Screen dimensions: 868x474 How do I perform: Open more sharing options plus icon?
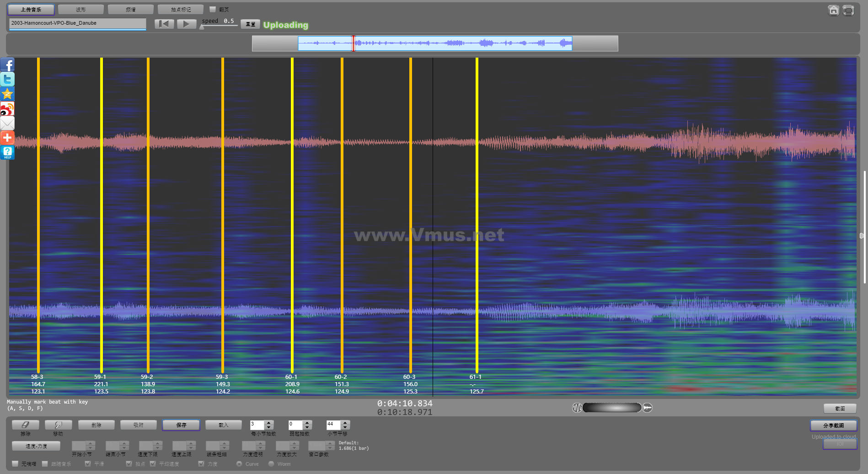pos(7,138)
